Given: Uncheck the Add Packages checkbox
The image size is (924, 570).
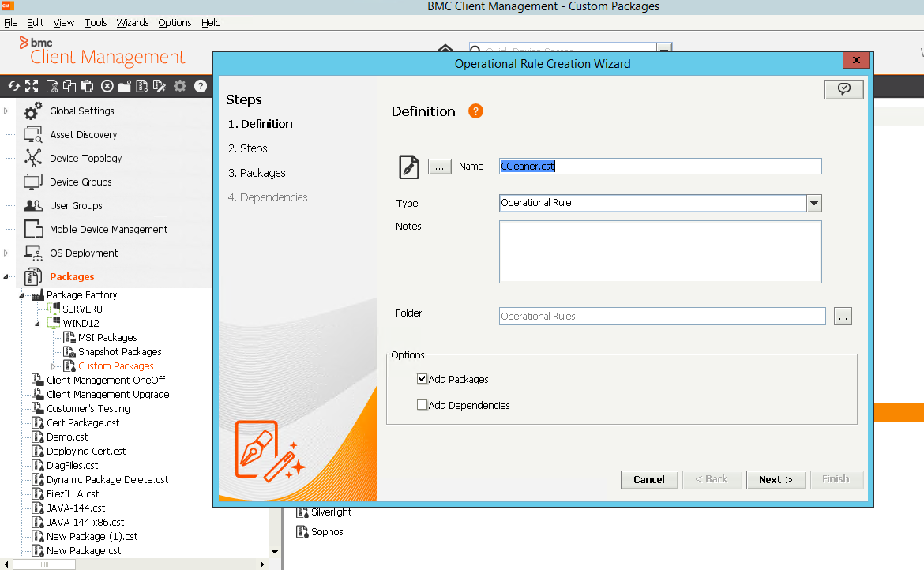Looking at the screenshot, I should (422, 379).
